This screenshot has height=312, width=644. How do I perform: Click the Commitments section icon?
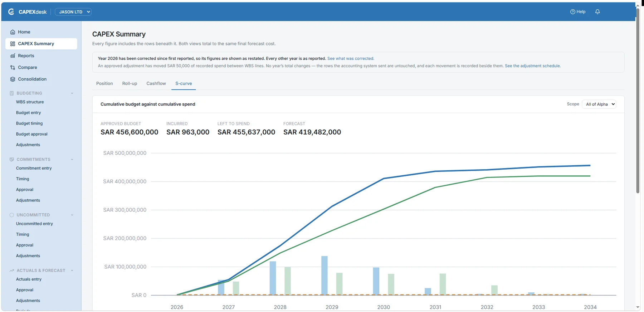point(11,159)
